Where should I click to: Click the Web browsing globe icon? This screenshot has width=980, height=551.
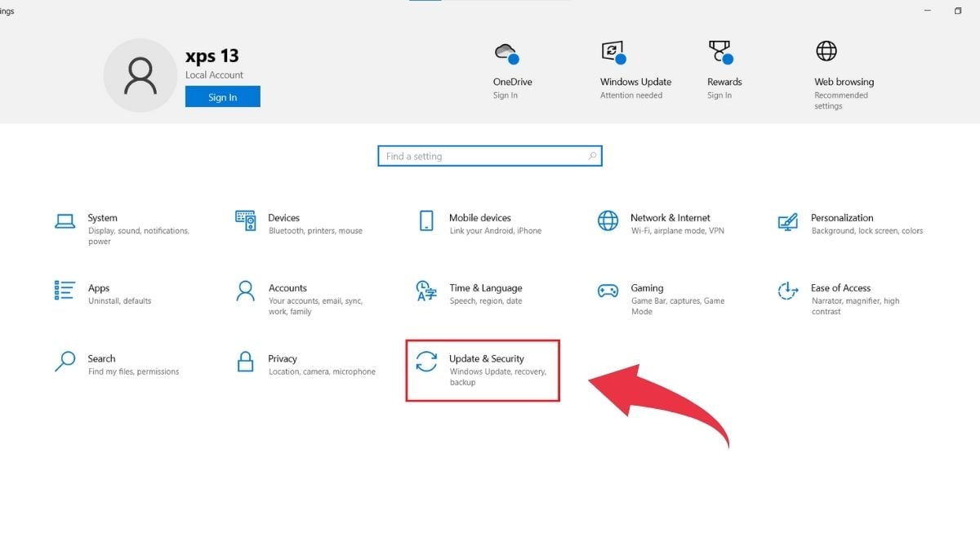(x=826, y=51)
